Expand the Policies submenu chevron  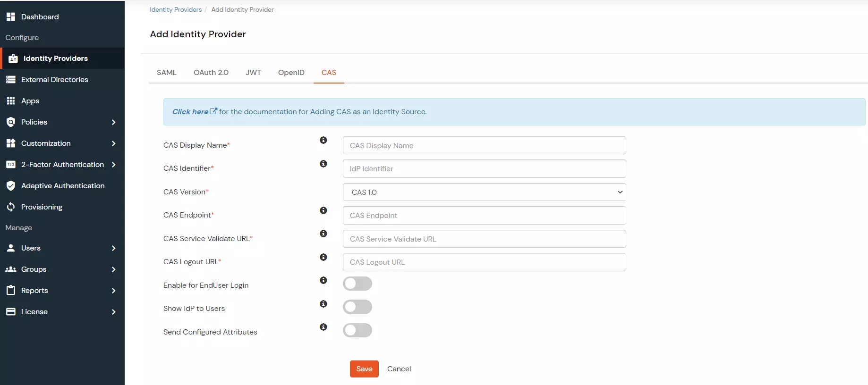(x=113, y=122)
